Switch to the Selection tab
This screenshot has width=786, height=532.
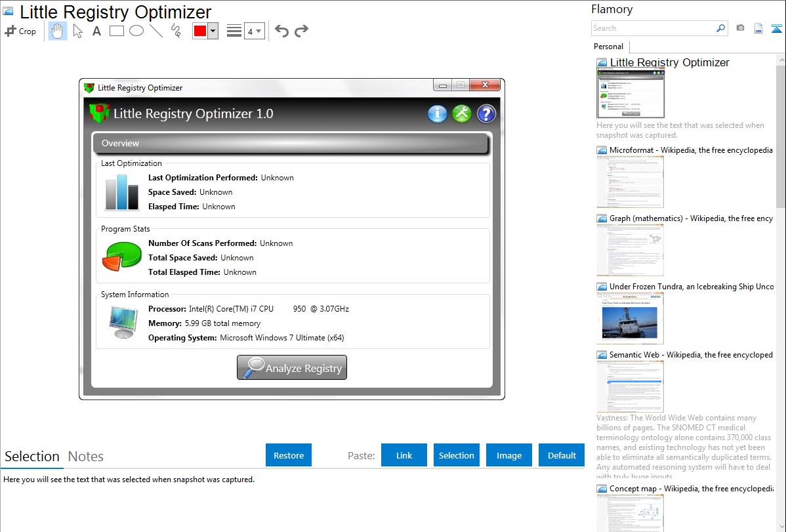tap(32, 457)
